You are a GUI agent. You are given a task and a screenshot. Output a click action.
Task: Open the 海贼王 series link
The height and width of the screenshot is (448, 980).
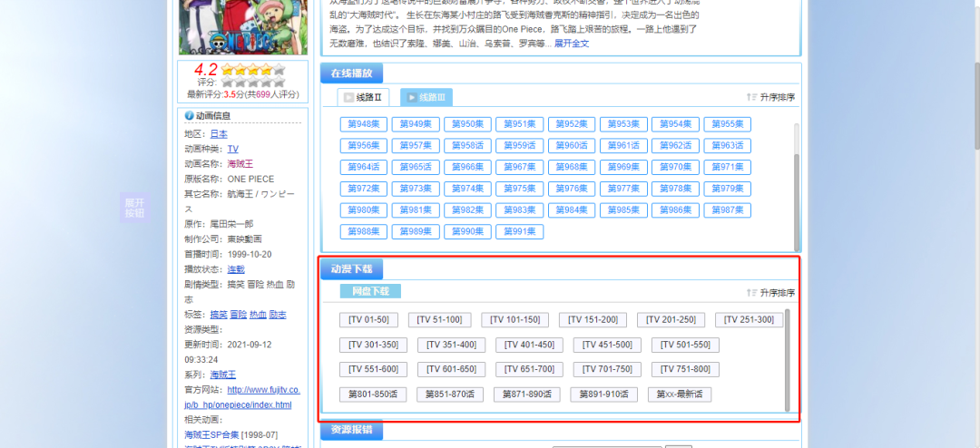click(x=223, y=375)
